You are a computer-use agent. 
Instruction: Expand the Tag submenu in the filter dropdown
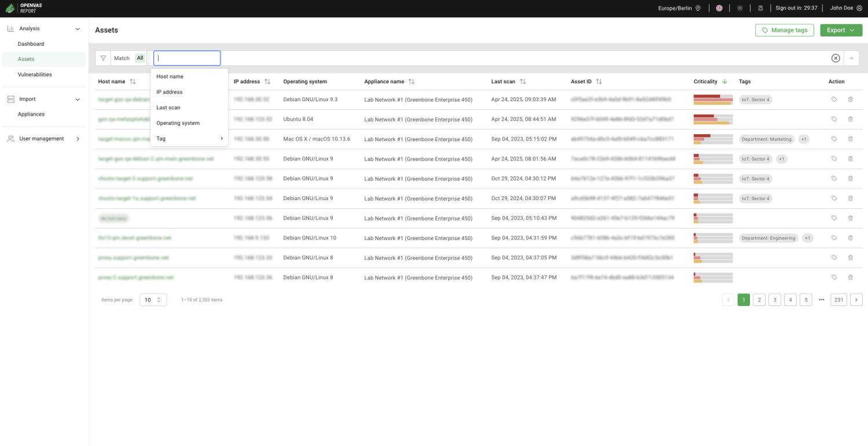click(222, 138)
